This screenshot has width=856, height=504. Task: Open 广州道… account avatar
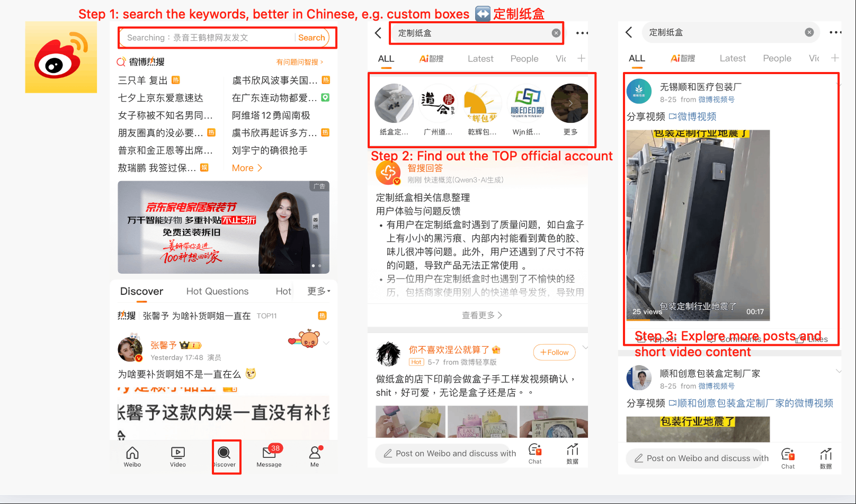[x=438, y=103]
